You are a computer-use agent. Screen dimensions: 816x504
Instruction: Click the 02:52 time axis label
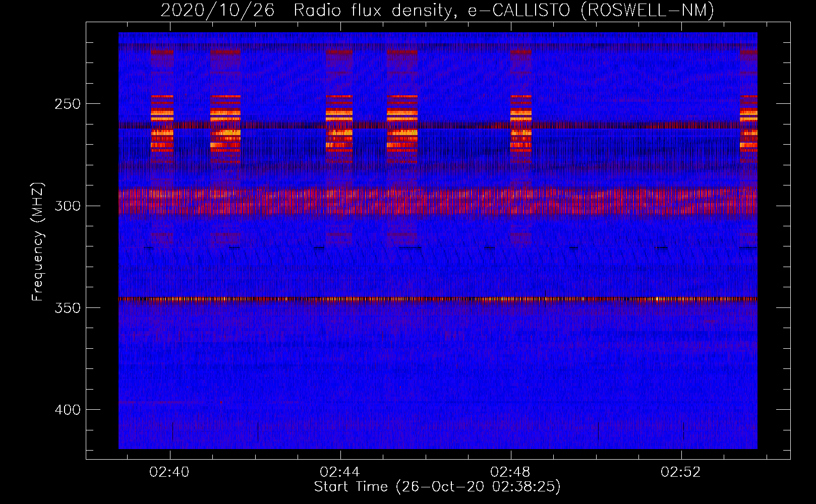pyautogui.click(x=681, y=472)
